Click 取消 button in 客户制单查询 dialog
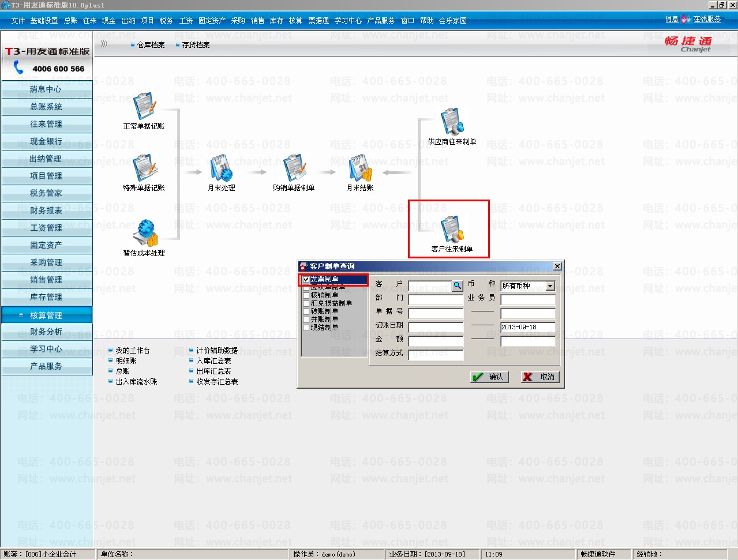This screenshot has height=560, width=738. point(540,377)
